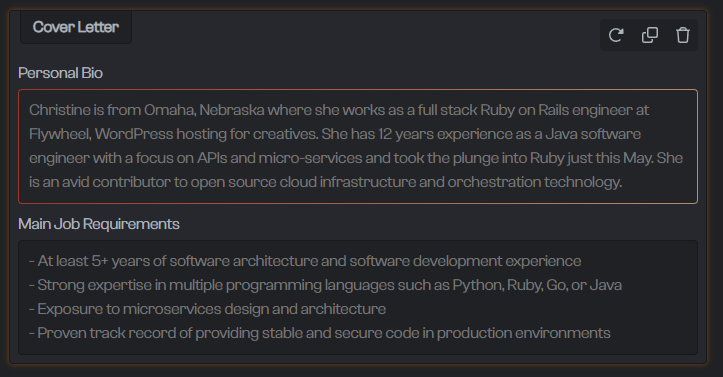Click the Main Job Requirements field label
Viewport: 723px width, 377px height.
[99, 224]
